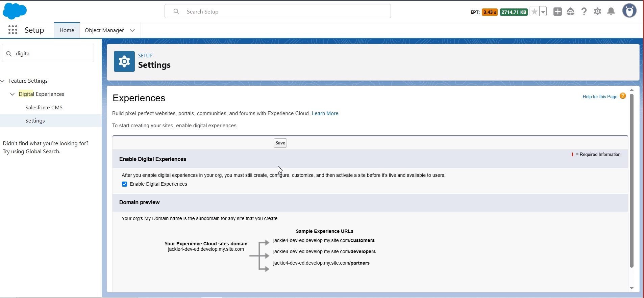
Task: Open the Object Manager tab dropdown chevron
Action: pyautogui.click(x=132, y=30)
